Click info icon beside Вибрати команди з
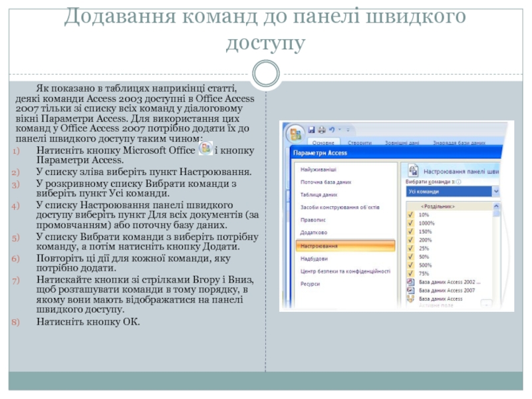This screenshot has width=532, height=399. (459, 182)
